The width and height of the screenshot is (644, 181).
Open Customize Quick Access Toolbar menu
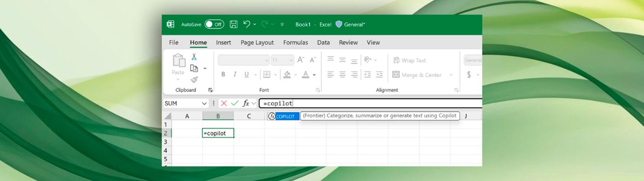(282, 24)
